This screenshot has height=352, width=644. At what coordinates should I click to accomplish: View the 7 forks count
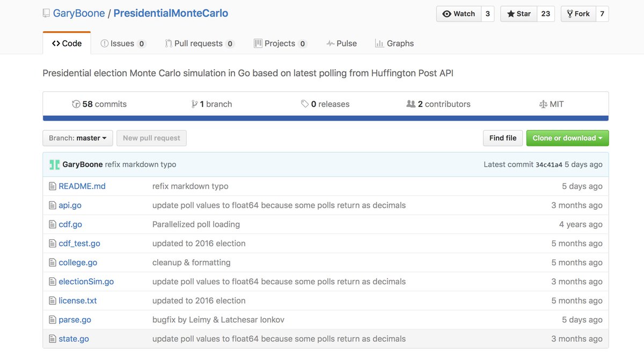602,14
